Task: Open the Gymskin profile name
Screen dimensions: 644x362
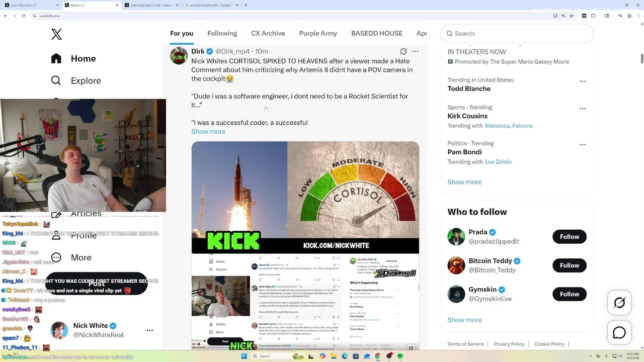Action: [482, 290]
